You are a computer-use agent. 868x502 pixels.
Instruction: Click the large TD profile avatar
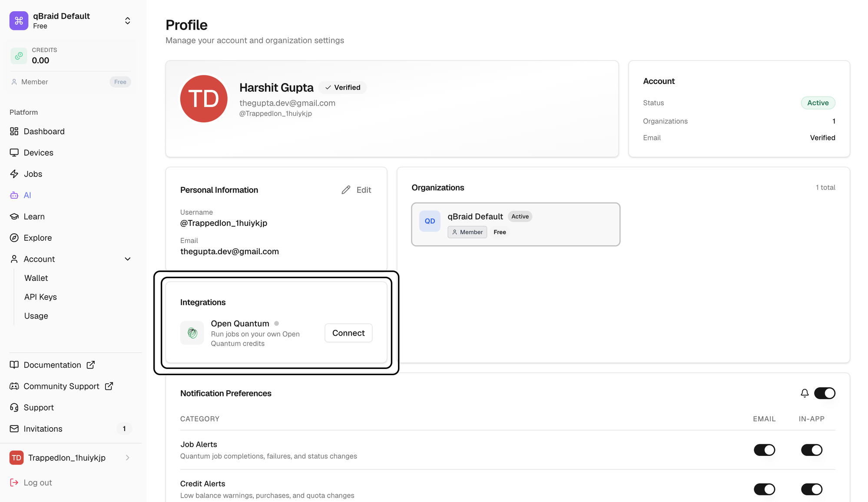tap(204, 99)
